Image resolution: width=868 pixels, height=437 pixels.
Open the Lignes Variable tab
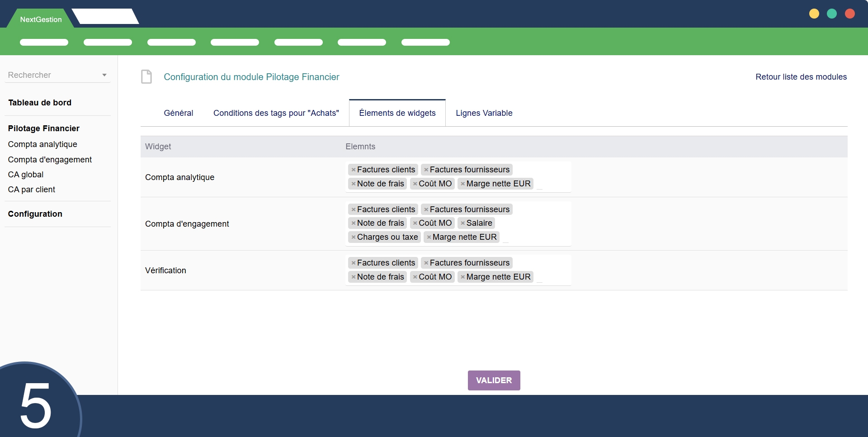[x=484, y=113]
